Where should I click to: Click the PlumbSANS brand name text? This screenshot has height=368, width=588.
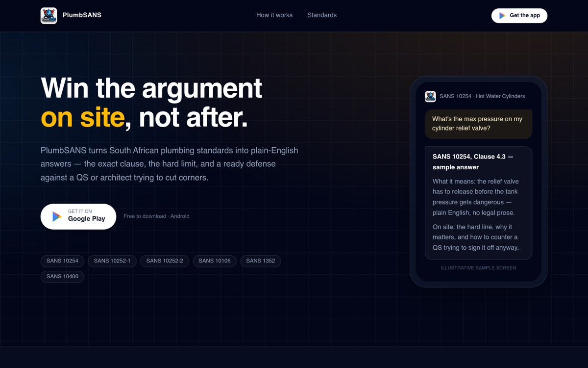(x=82, y=15)
